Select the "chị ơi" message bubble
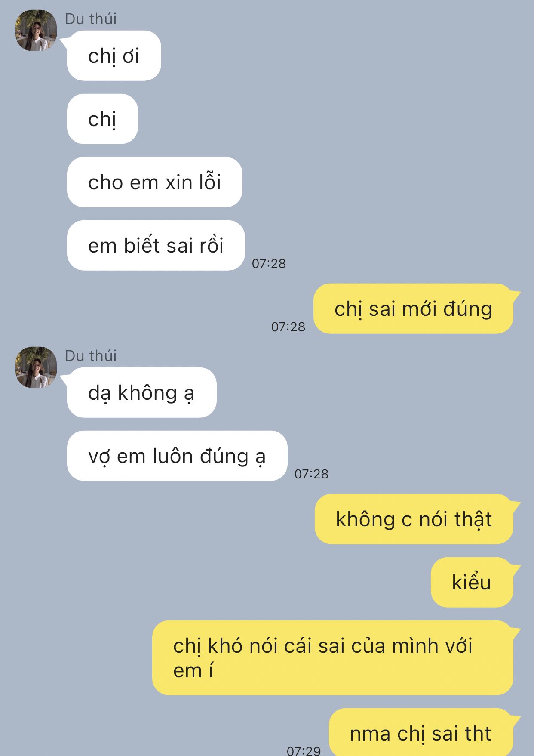 [x=114, y=56]
